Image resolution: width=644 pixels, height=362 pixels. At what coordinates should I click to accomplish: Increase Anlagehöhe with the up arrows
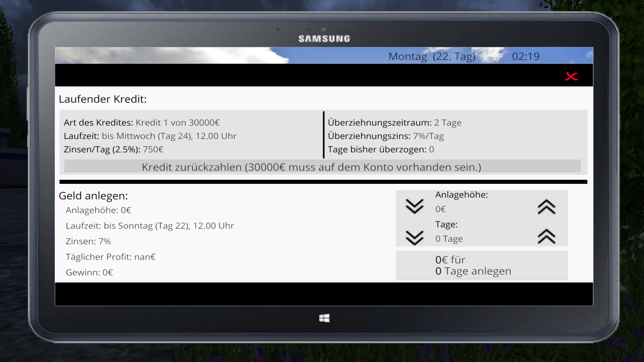click(546, 207)
